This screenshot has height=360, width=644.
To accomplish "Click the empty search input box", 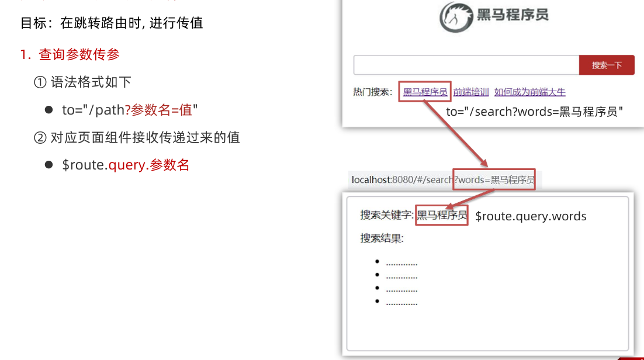I will (x=466, y=65).
